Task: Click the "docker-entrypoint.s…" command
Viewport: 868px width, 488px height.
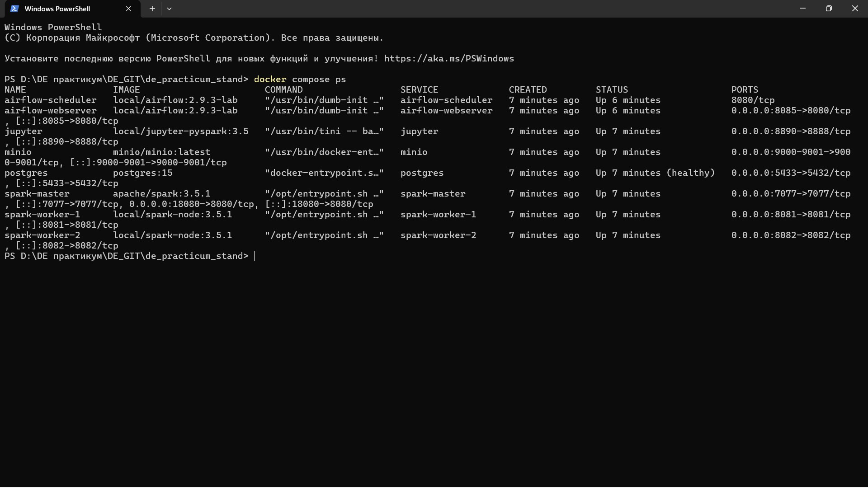Action: coord(325,173)
